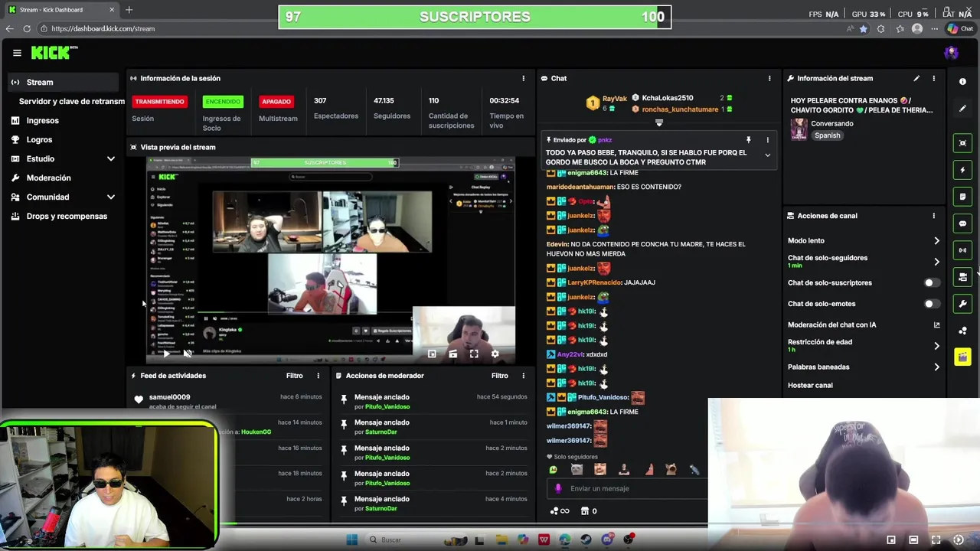Select Stream in the sidebar
Screen dimensions: 980x551
coord(63,82)
